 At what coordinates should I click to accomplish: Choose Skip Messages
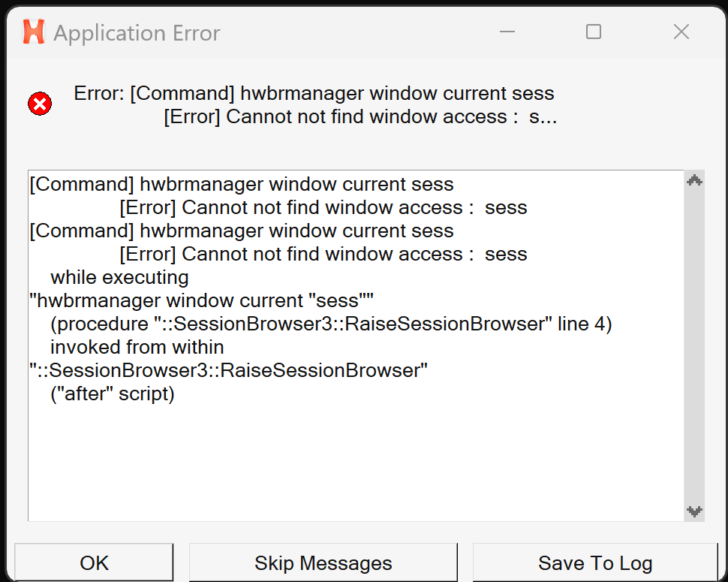[323, 562]
